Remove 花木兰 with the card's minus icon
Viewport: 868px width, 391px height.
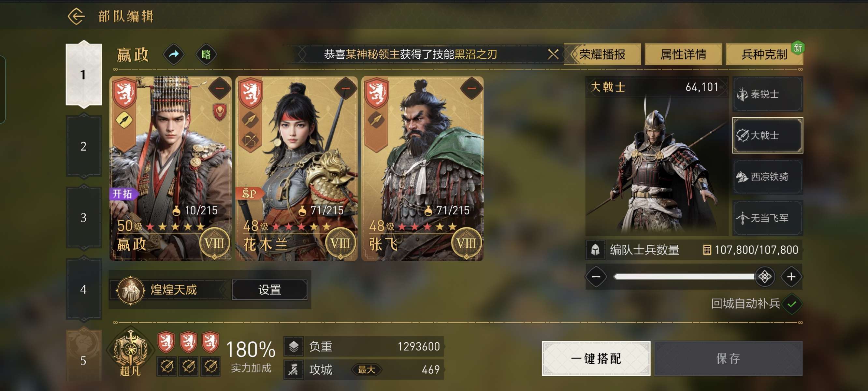pyautogui.click(x=345, y=88)
